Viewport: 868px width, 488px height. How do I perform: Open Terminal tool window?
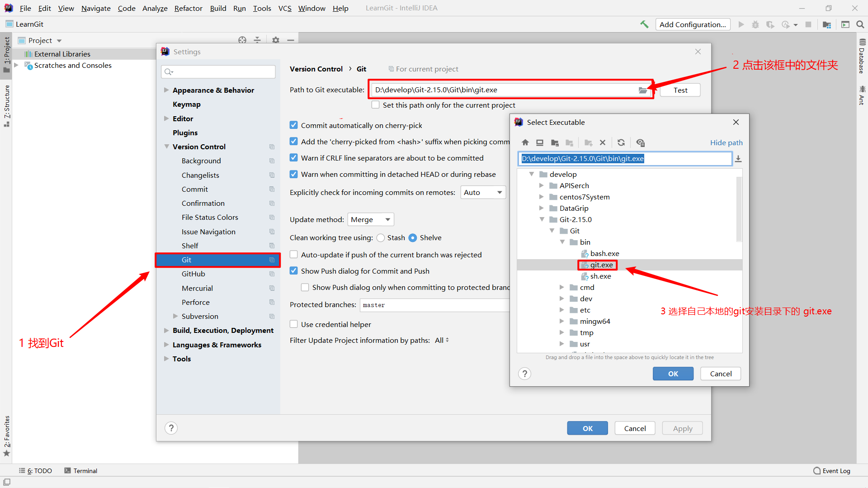tap(81, 471)
